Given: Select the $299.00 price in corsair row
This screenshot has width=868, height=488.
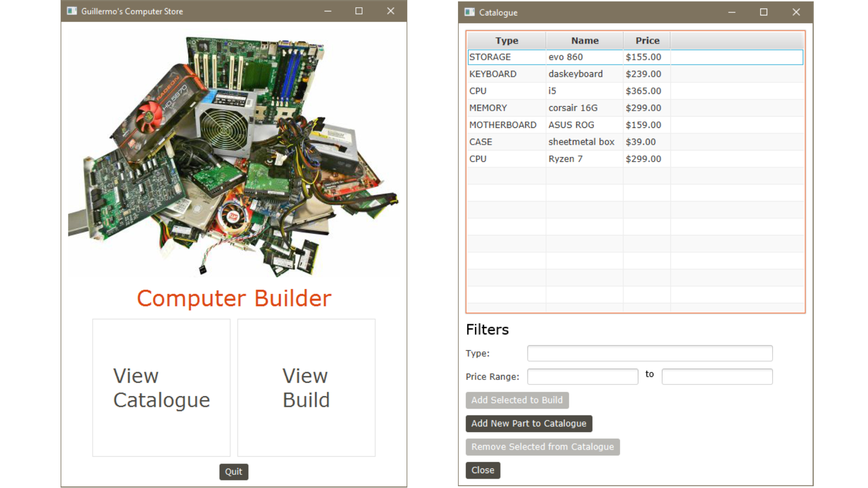Looking at the screenshot, I should [647, 108].
